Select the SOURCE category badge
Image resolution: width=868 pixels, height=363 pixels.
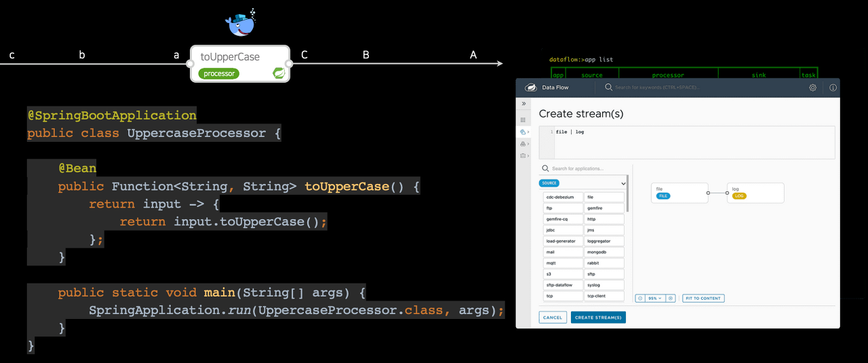pos(549,183)
